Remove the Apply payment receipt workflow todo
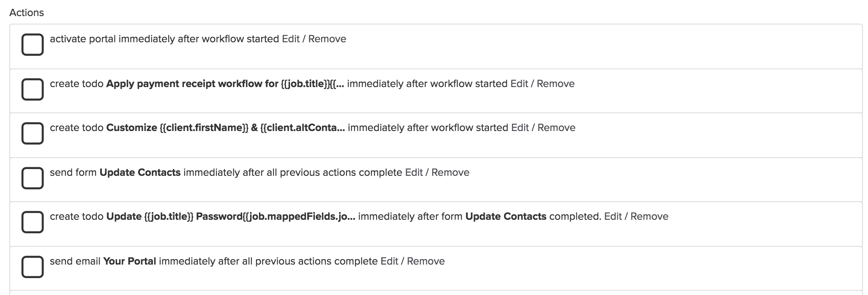This screenshot has height=295, width=868. 556,84
